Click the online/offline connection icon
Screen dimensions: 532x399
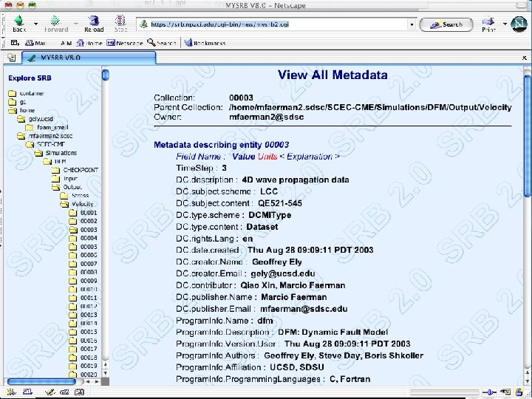coord(490,392)
